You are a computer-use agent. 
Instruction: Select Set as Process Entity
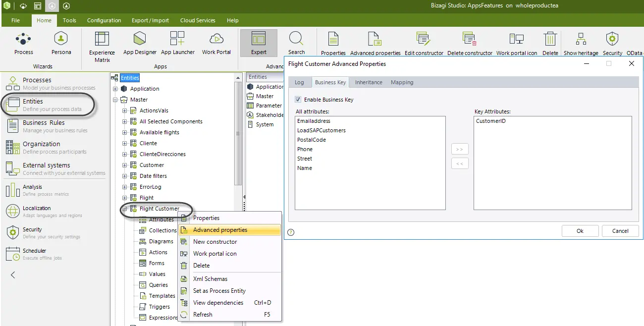(x=230, y=291)
